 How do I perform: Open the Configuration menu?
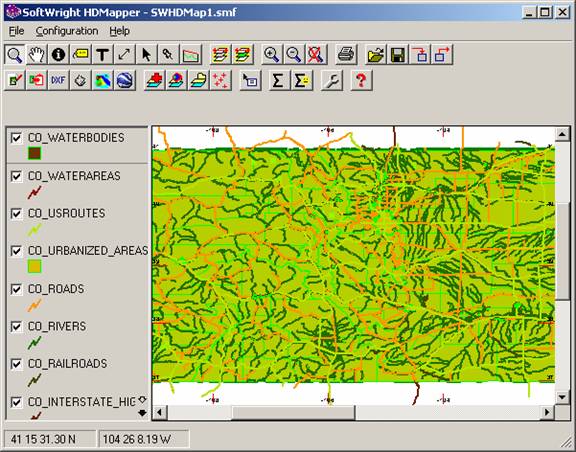point(67,31)
